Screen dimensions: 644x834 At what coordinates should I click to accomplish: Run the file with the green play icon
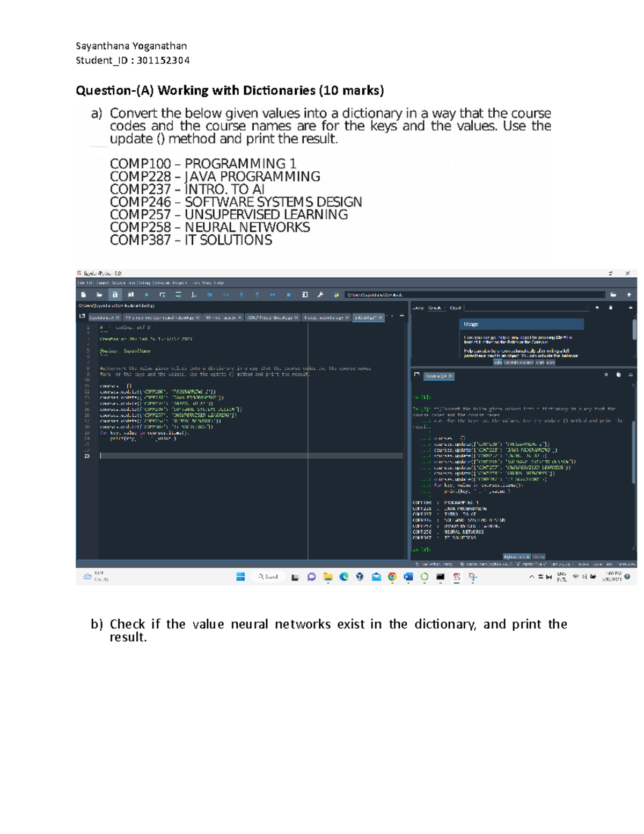click(x=147, y=295)
